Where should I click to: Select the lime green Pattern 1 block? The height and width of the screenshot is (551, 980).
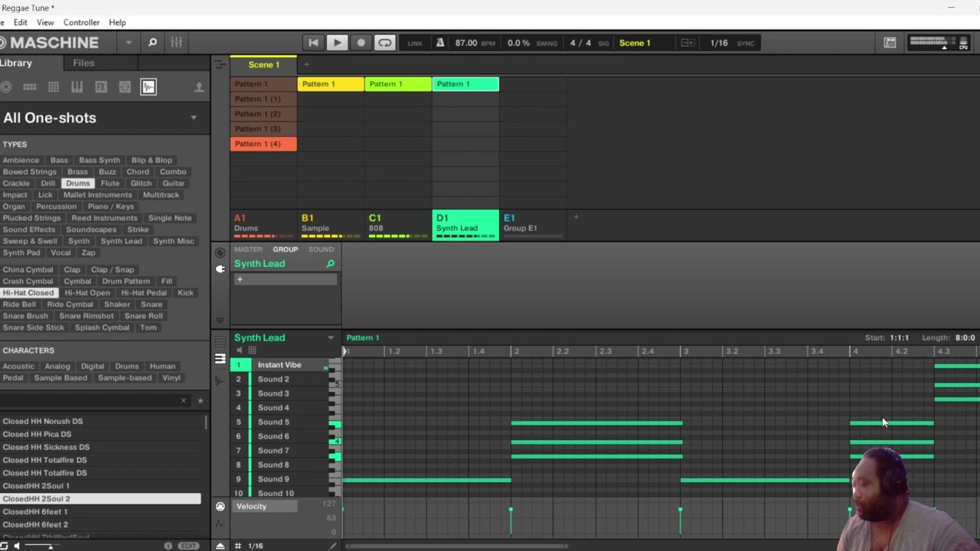click(398, 84)
